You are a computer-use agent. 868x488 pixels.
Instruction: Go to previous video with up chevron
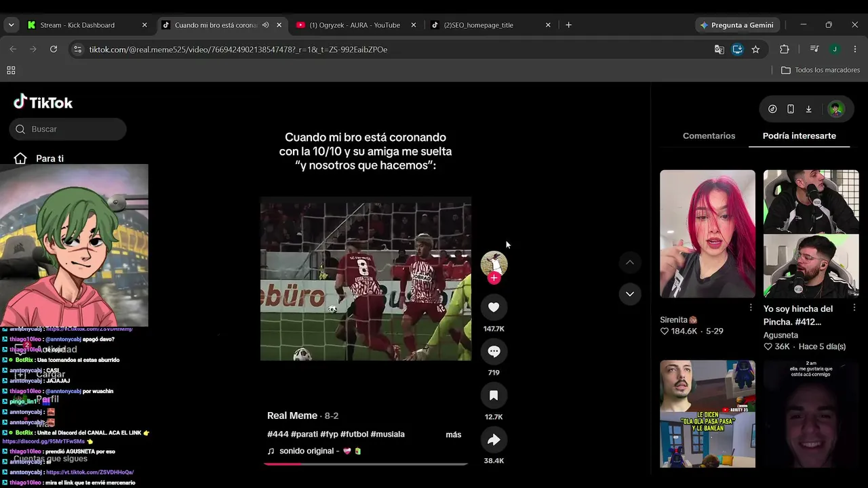tap(630, 262)
